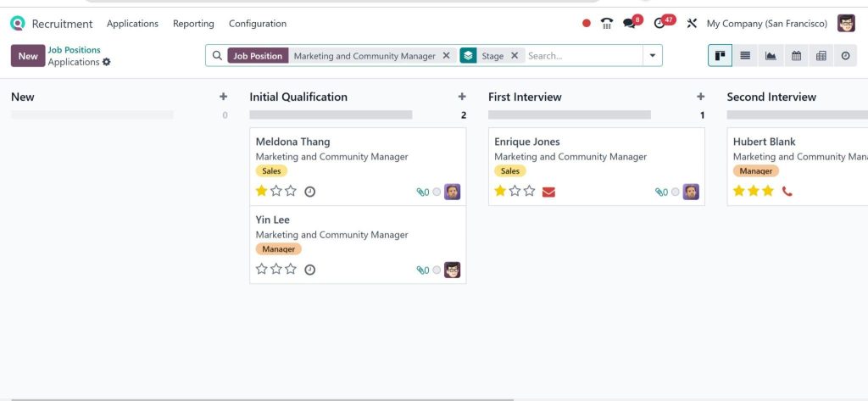Open Hubert Blank application card
The height and width of the screenshot is (401, 868).
797,167
